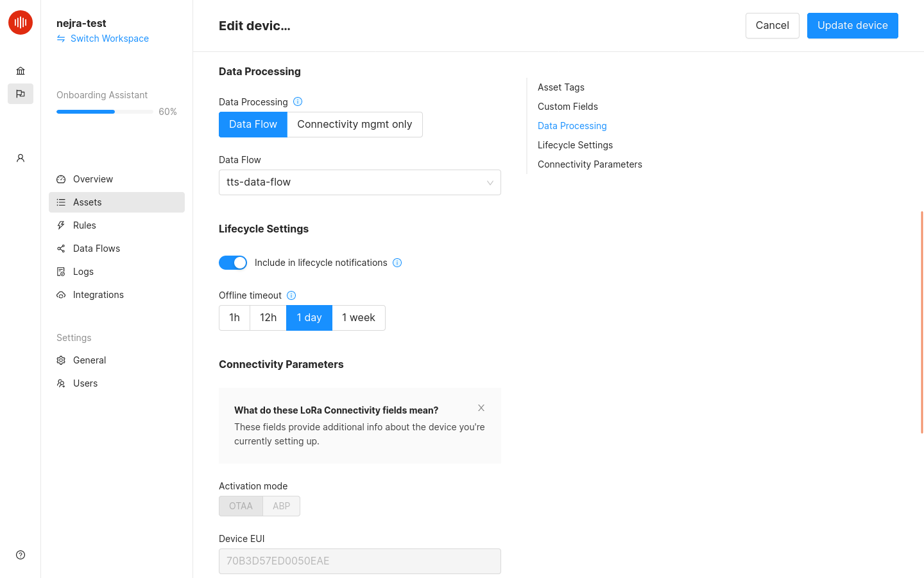The height and width of the screenshot is (578, 924).
Task: Select Connectivity mgmt only mode
Action: [354, 124]
